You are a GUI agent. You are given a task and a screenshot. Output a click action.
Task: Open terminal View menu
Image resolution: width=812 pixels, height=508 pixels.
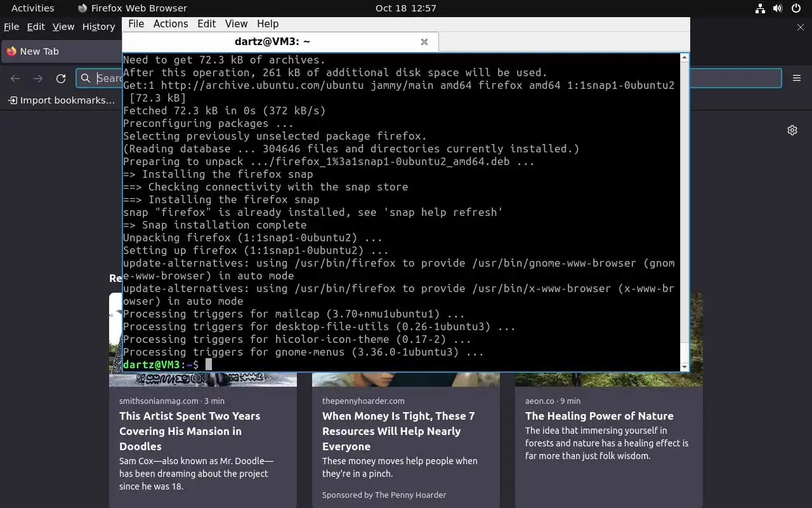236,23
